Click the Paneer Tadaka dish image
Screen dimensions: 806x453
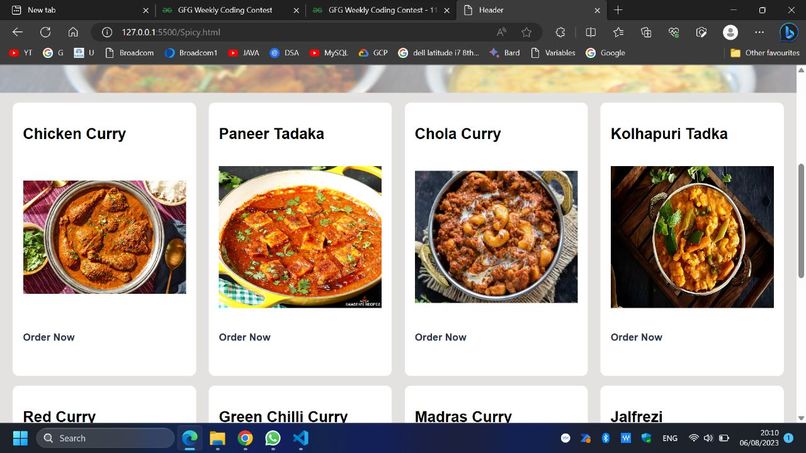pyautogui.click(x=300, y=237)
